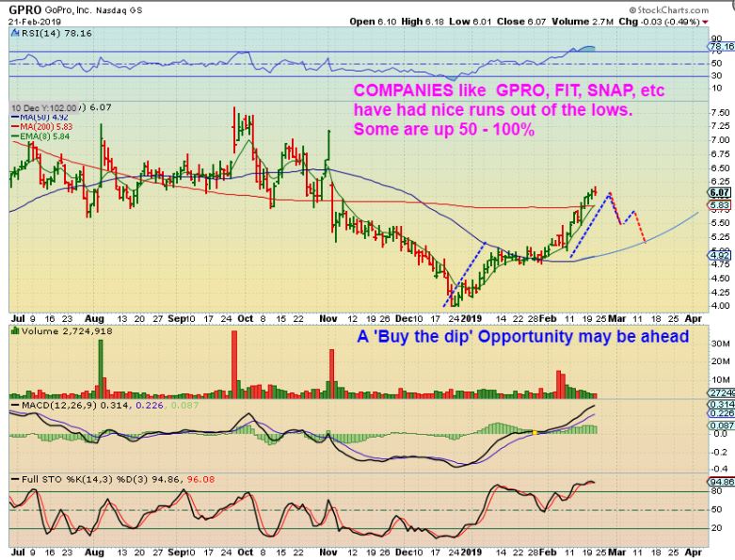Click the 'Some are up 50 - 100%' text
Image resolution: width=735 pixels, height=560 pixels.
point(444,129)
